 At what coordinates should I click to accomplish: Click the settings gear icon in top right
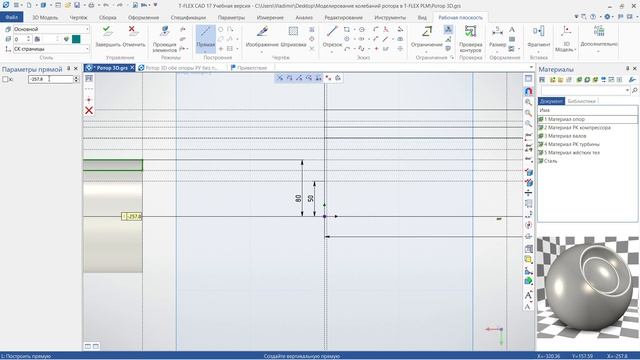tap(607, 17)
